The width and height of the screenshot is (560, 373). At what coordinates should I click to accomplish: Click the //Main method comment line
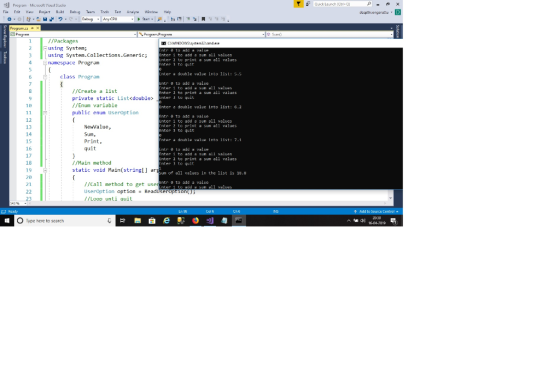pyautogui.click(x=91, y=163)
